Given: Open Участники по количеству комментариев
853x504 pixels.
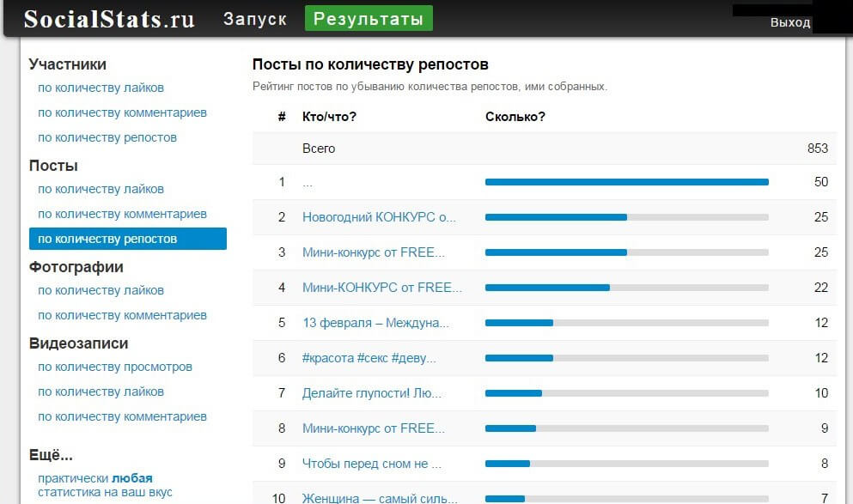Looking at the screenshot, I should pyautogui.click(x=122, y=112).
